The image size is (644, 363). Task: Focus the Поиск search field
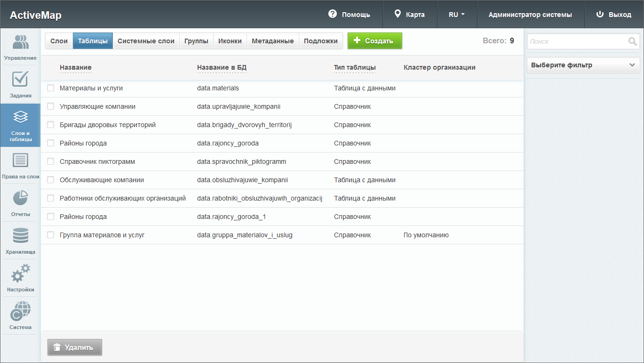(x=578, y=41)
